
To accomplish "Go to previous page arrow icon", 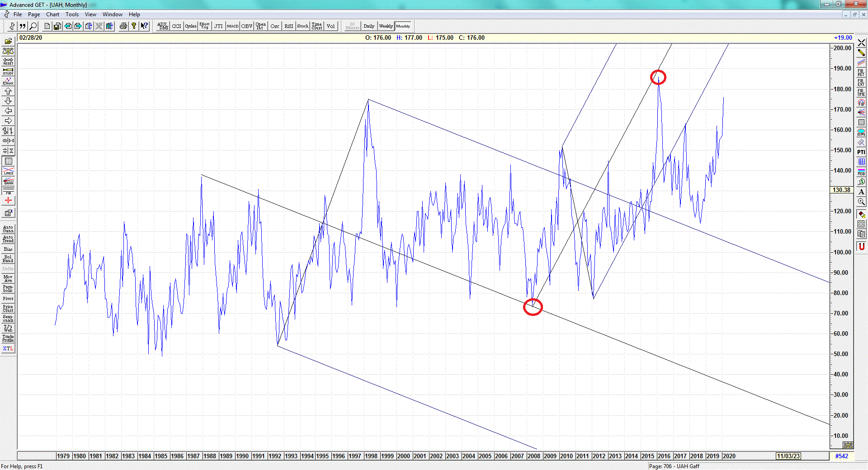I will [68, 26].
